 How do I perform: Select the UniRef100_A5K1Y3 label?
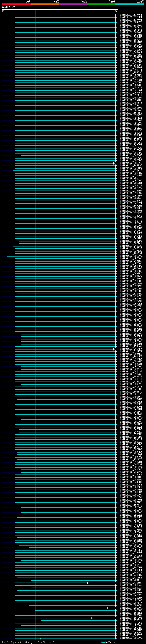point(131,459)
